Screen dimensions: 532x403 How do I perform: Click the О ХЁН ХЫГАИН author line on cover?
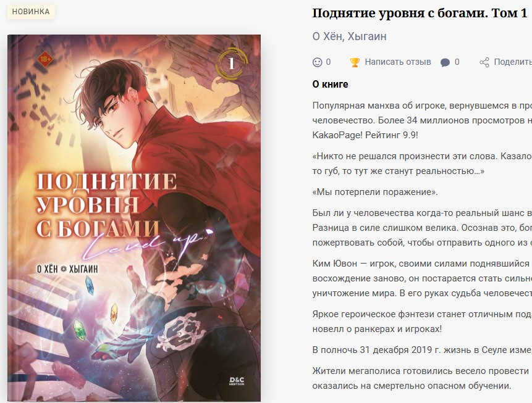[67, 269]
